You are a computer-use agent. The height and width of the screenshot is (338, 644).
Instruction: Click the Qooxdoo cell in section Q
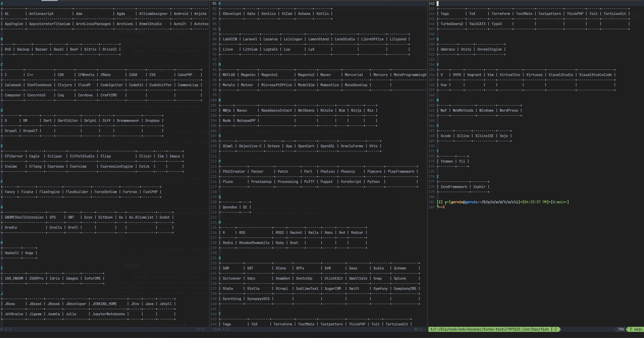(x=230, y=207)
